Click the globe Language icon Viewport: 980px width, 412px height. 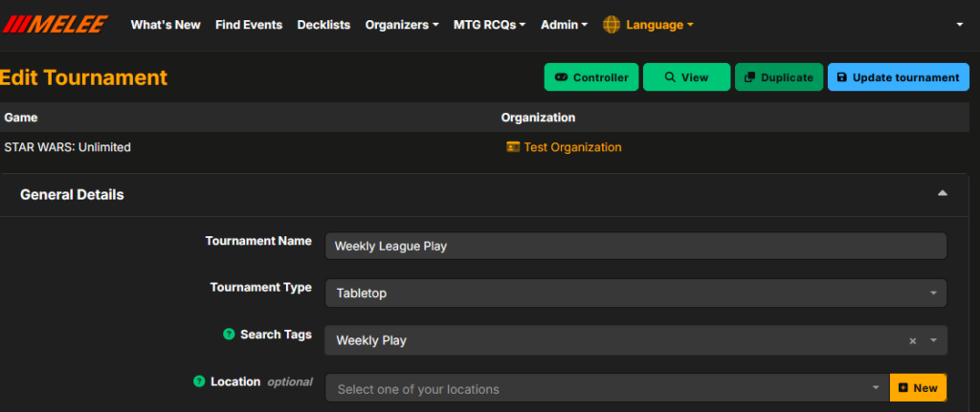click(x=612, y=25)
